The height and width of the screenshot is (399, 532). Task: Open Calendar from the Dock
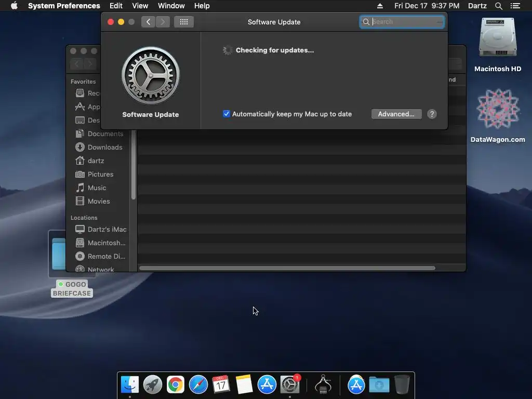click(x=221, y=385)
